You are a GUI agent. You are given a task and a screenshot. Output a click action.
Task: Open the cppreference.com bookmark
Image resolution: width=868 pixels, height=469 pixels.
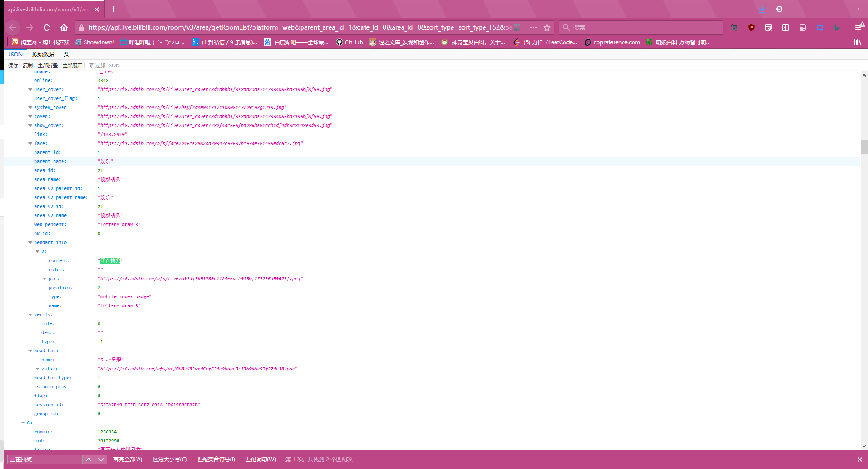[x=612, y=42]
